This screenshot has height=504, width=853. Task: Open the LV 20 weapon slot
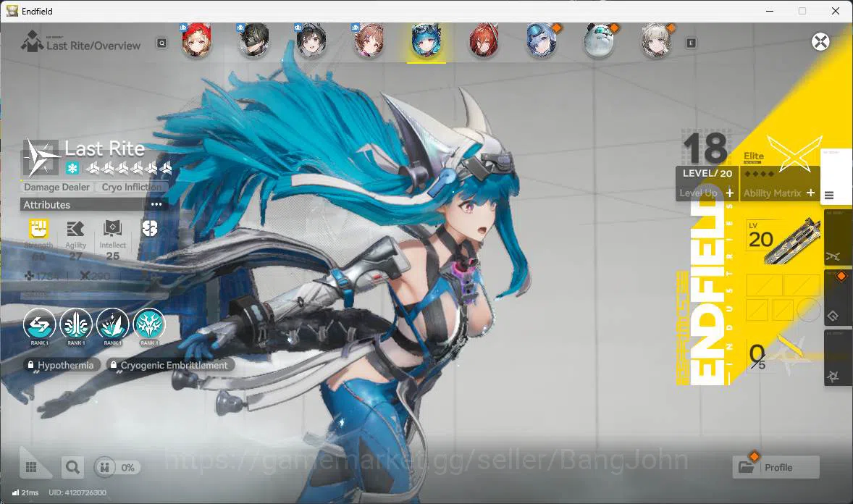[783, 240]
